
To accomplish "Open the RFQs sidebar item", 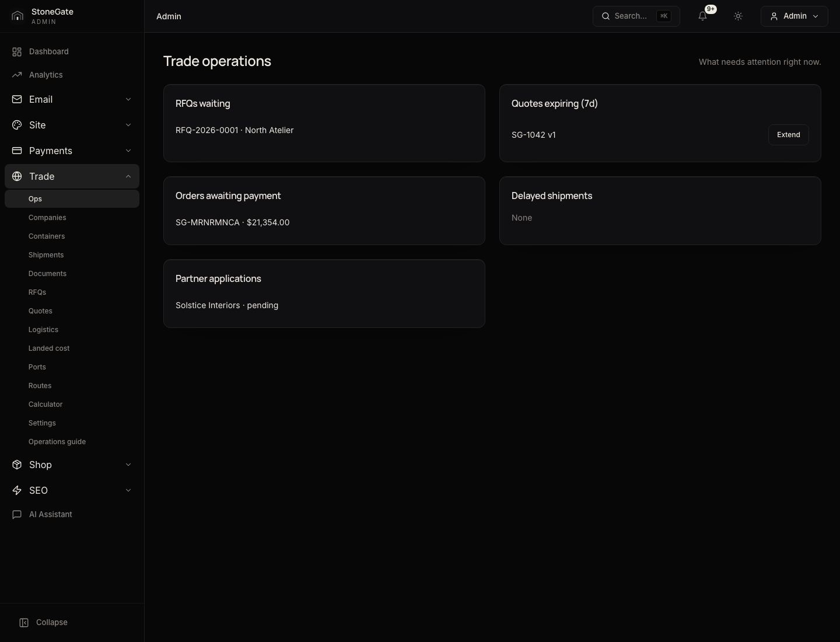I will tap(72, 292).
